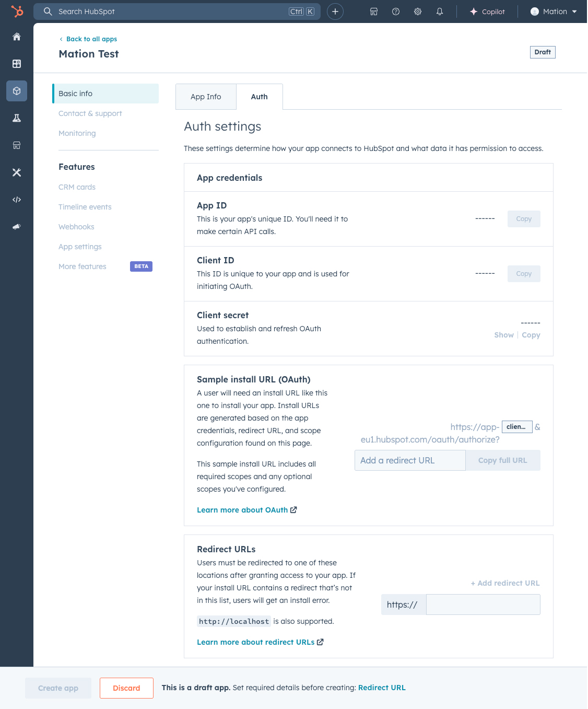Click the Discard button
The image size is (588, 709).
[x=126, y=688]
